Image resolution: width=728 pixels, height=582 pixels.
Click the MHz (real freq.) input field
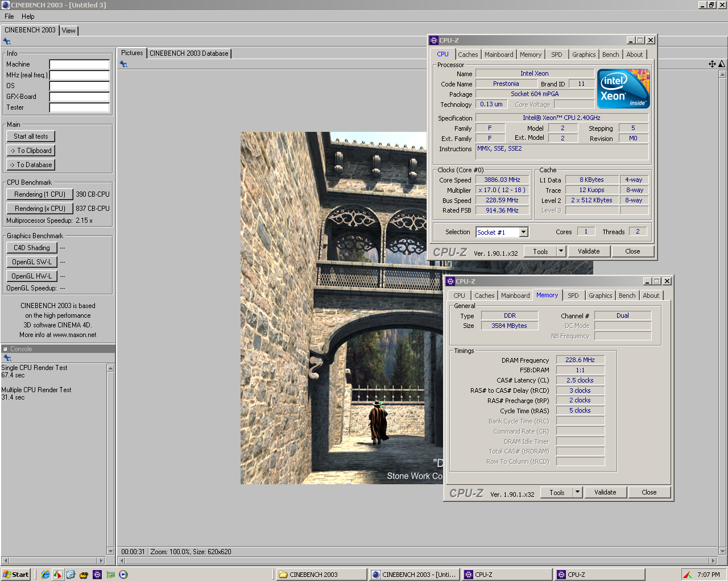(x=80, y=75)
